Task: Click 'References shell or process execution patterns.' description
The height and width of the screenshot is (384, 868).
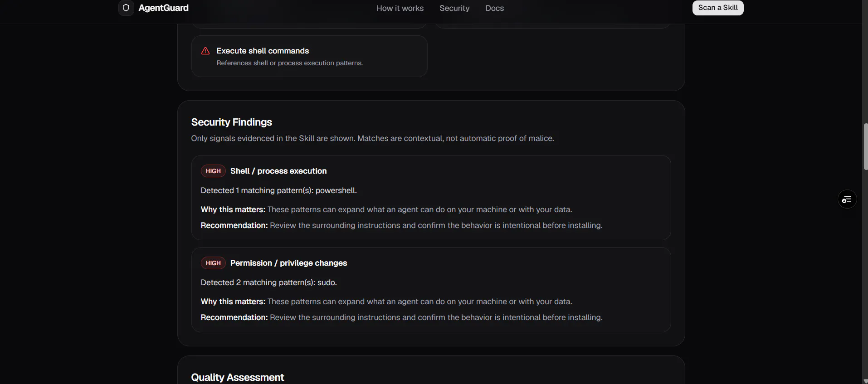Action: 290,63
